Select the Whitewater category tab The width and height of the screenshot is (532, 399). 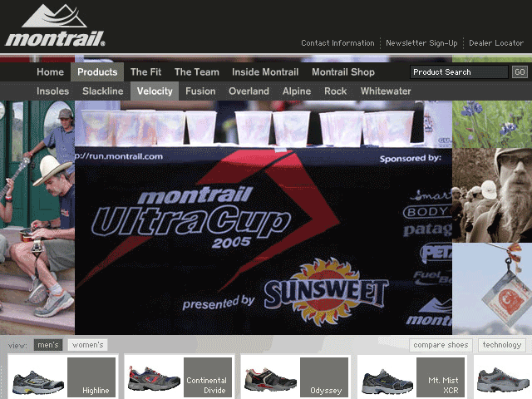click(x=386, y=91)
